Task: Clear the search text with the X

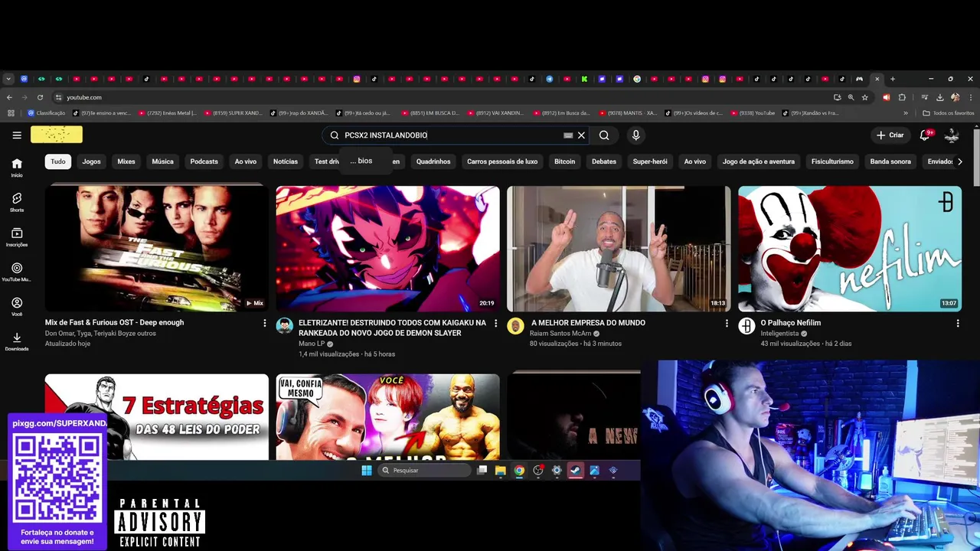Action: pyautogui.click(x=581, y=135)
